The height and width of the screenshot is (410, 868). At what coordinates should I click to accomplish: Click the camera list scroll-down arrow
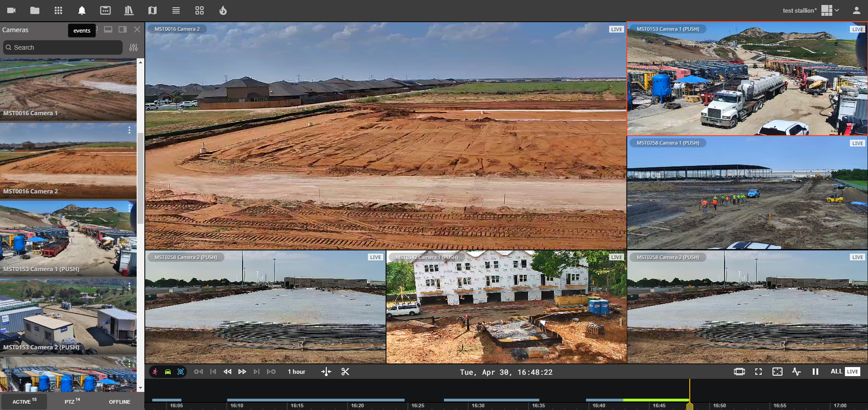click(x=140, y=388)
